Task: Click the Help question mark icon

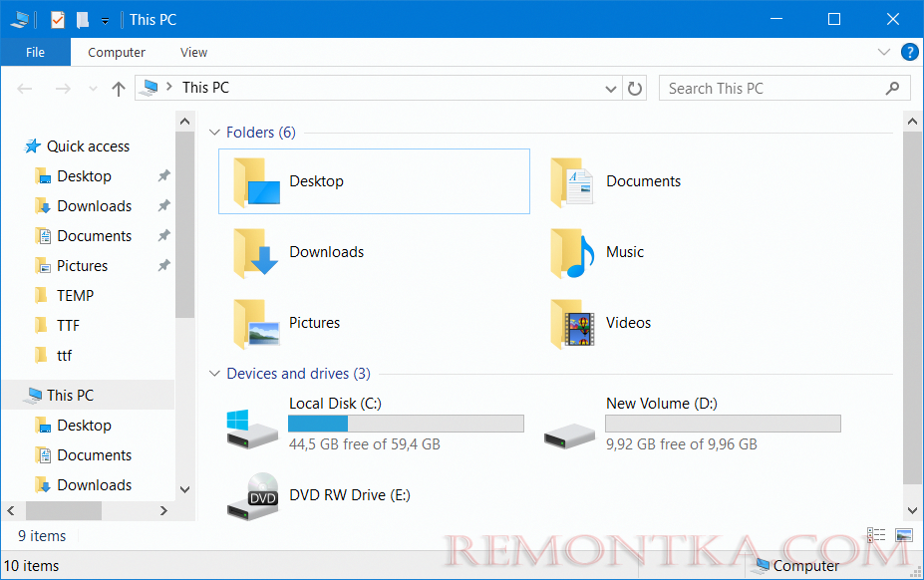Action: click(x=909, y=53)
